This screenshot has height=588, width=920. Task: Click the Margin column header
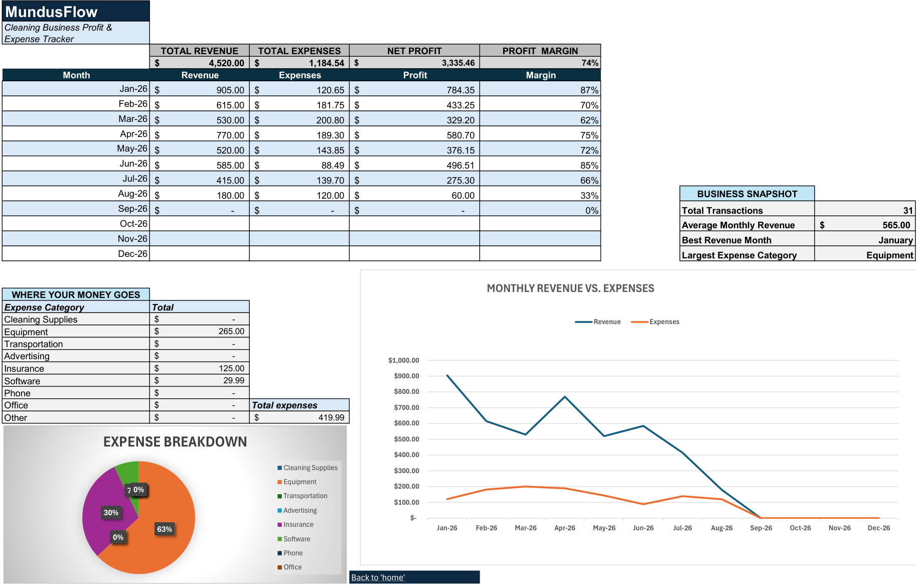[540, 75]
